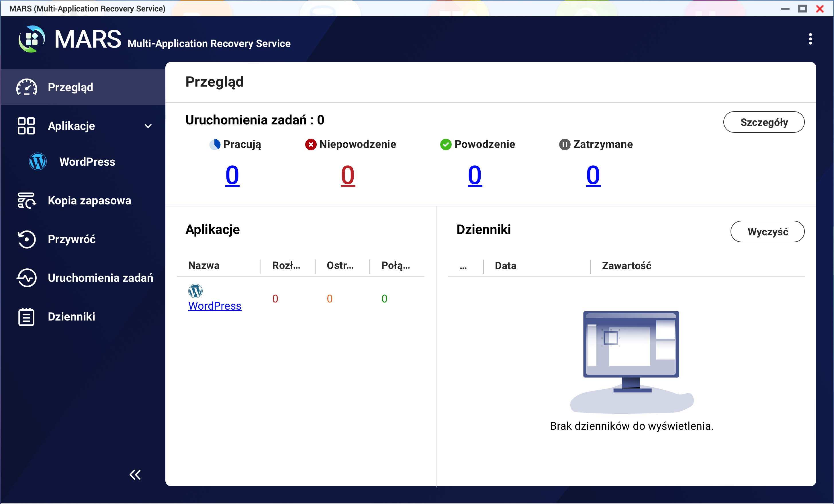Click the WordPress icon in sidebar

point(38,162)
